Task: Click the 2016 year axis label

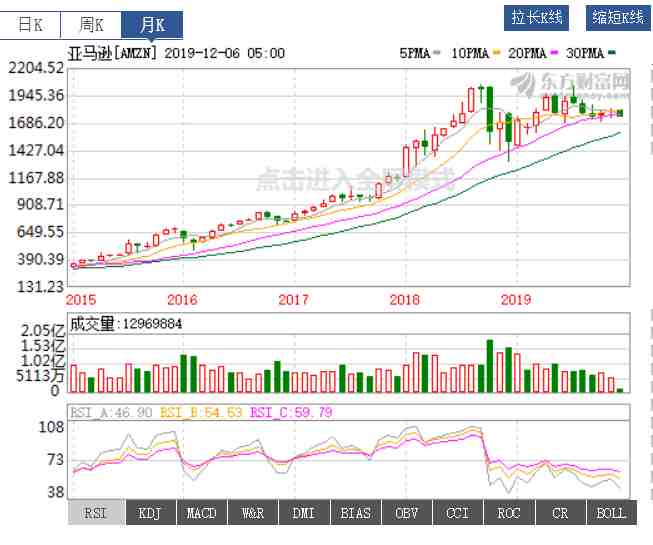Action: coord(182,300)
